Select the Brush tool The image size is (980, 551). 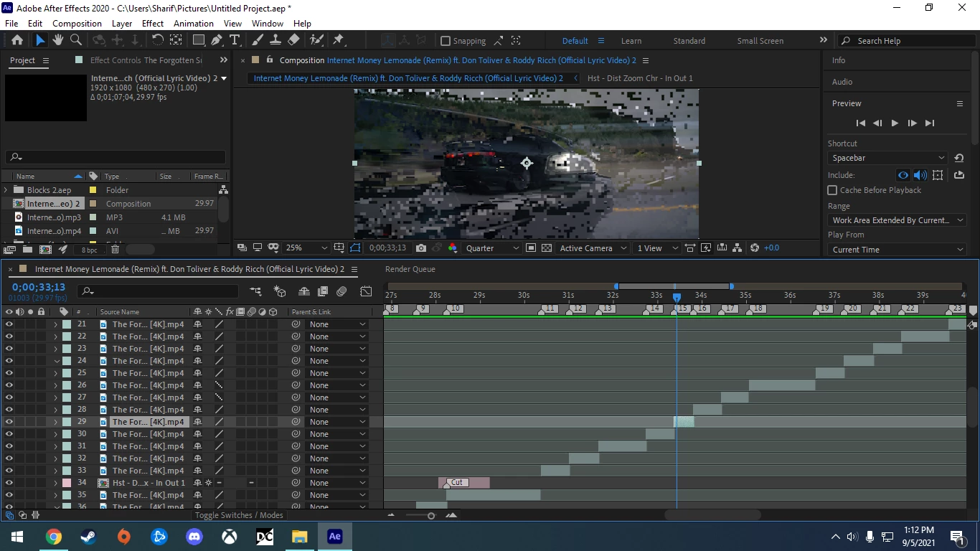click(x=258, y=40)
